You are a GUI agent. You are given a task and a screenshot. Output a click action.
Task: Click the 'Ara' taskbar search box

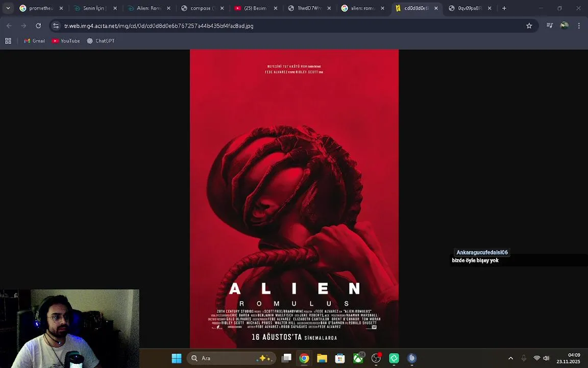pyautogui.click(x=231, y=358)
